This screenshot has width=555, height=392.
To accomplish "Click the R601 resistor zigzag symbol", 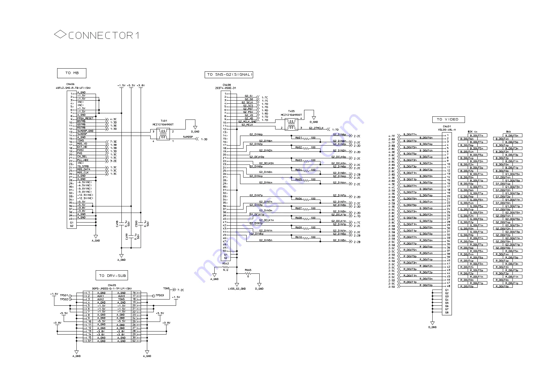I will tap(306, 139).
